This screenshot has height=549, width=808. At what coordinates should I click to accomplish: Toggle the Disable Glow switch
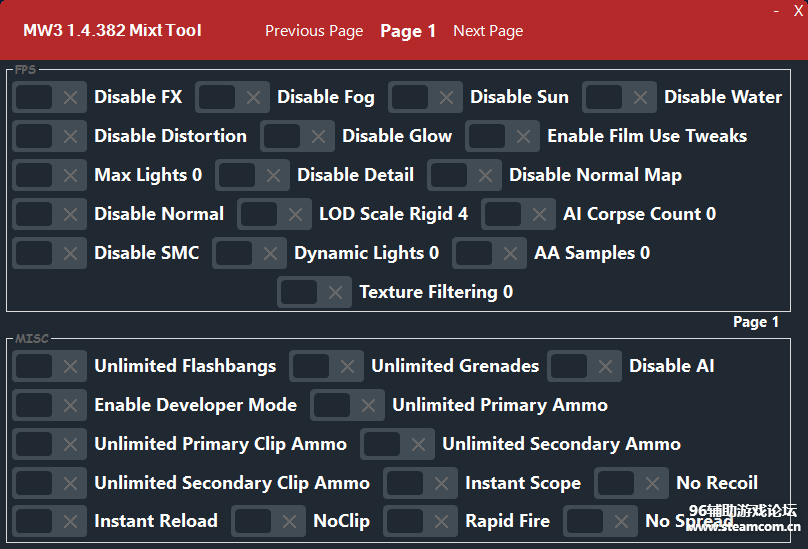click(298, 136)
